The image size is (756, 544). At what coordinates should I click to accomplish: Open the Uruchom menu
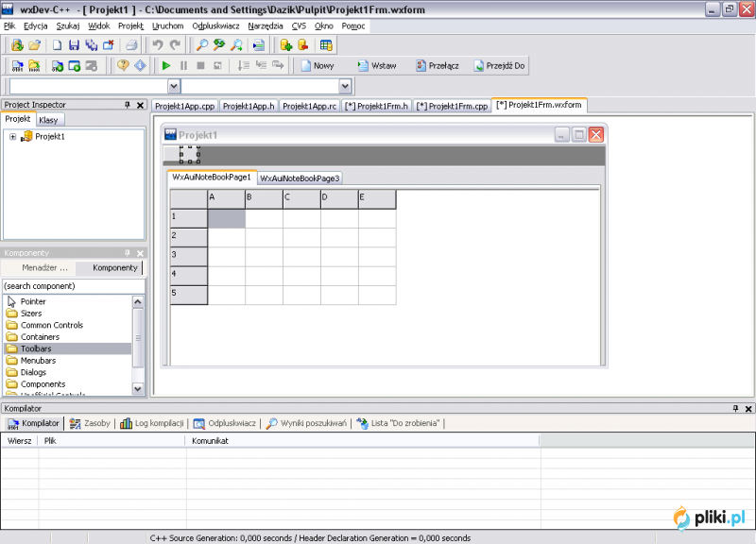pos(168,26)
